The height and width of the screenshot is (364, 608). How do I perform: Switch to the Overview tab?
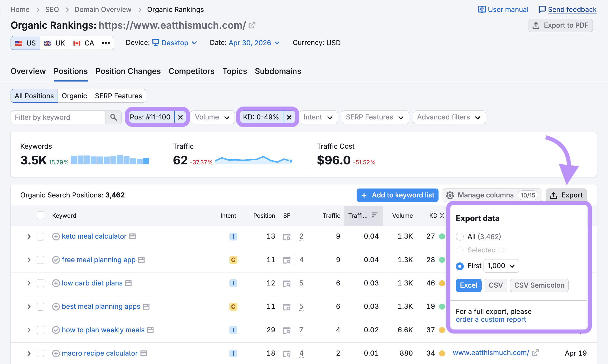(x=28, y=71)
